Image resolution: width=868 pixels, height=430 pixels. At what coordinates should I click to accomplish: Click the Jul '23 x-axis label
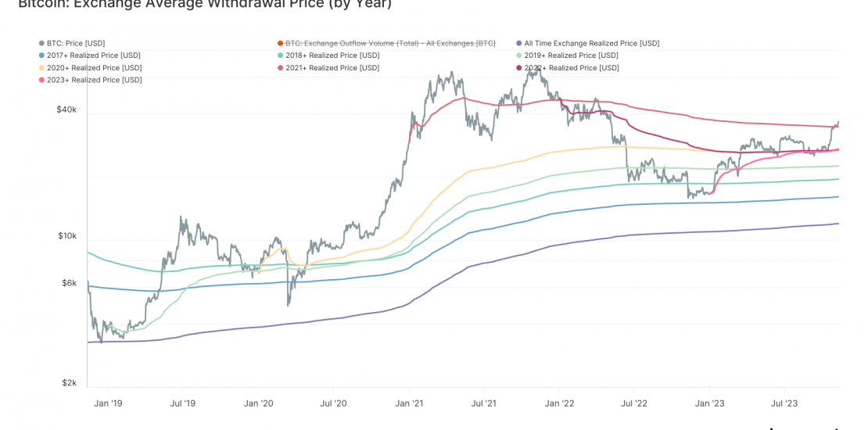coord(784,403)
